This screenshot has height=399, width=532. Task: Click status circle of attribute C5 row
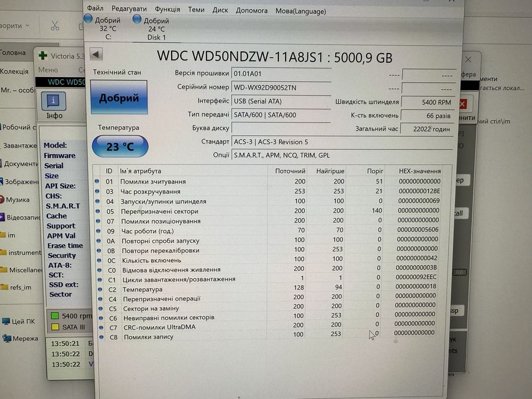[101, 308]
